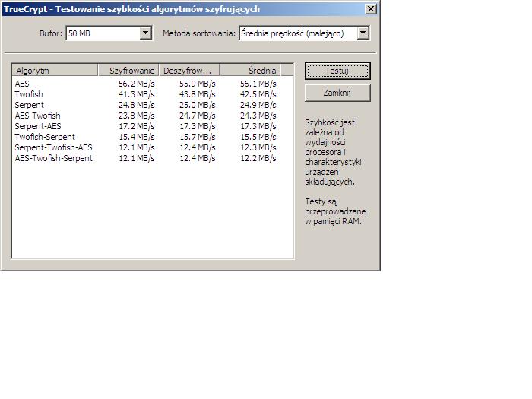Click the 42.5 MB/s mean value
Screen dimensions: 532x399
258,94
